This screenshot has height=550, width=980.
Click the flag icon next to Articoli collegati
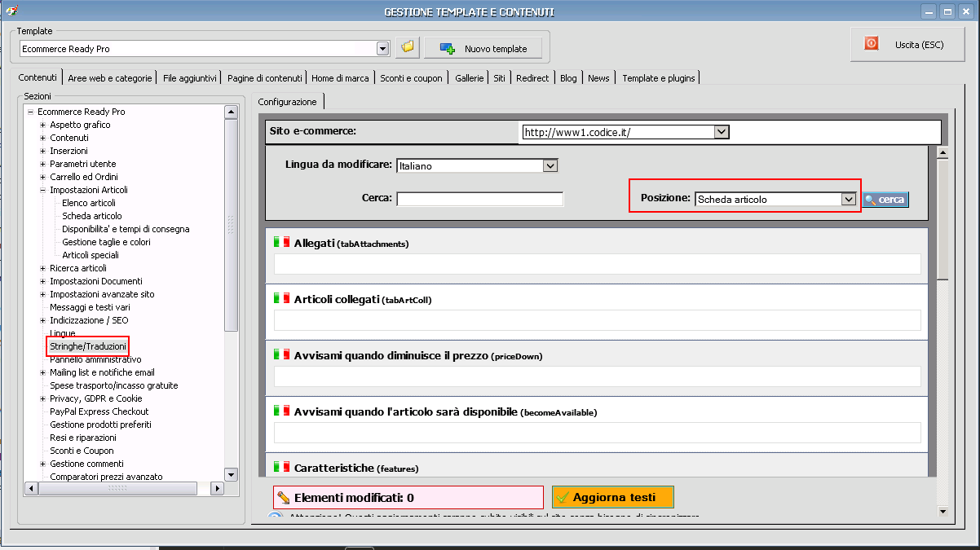point(281,298)
